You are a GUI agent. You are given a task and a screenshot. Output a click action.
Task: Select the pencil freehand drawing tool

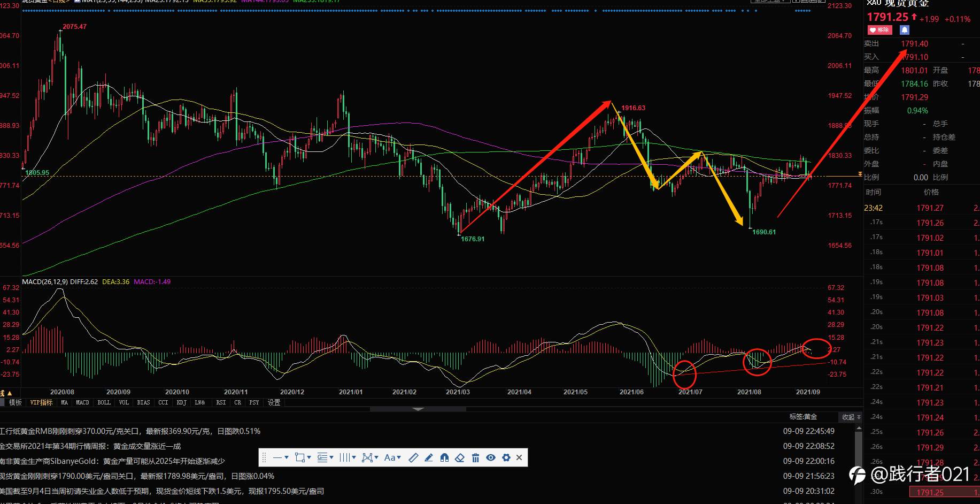tap(429, 457)
